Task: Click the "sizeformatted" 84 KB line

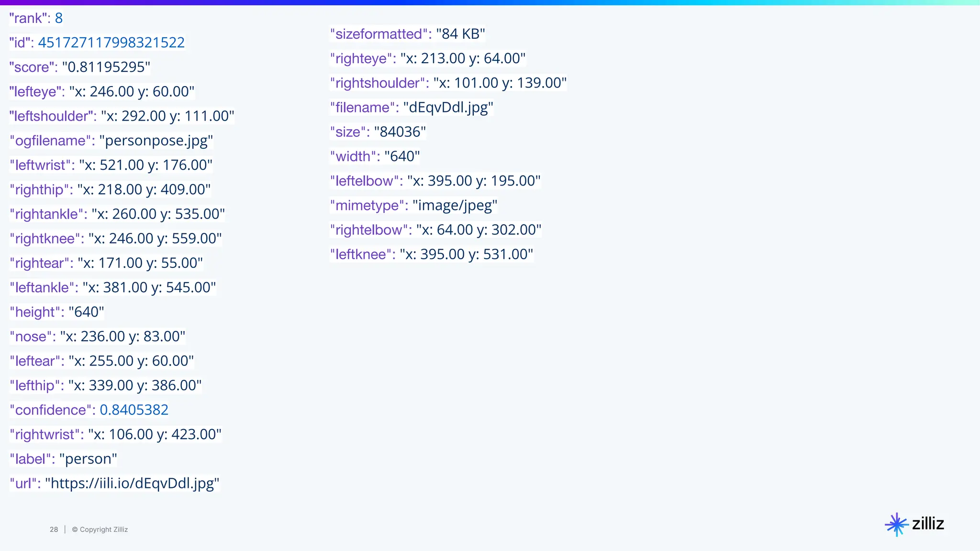Action: [x=407, y=34]
